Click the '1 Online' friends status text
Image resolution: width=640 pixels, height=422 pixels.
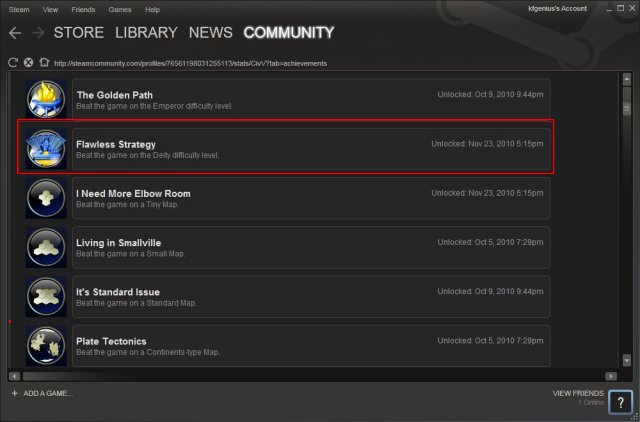point(591,403)
